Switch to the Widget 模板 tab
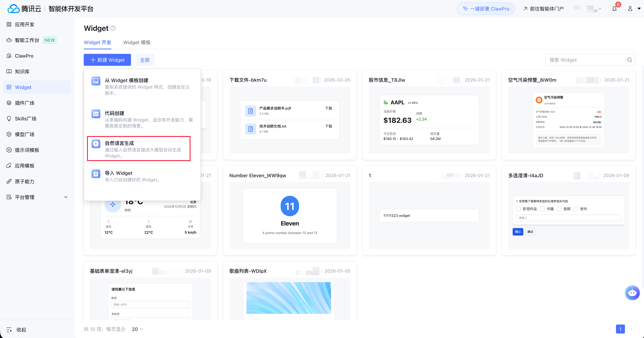The width and height of the screenshot is (644, 338). click(137, 42)
